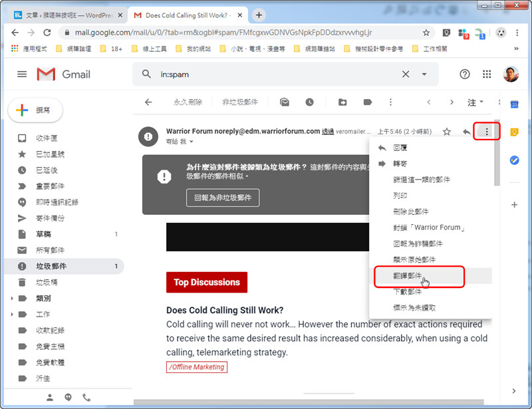The height and width of the screenshot is (409, 532).
Task: Click the Hangouts contacts person icon
Action: (x=50, y=398)
